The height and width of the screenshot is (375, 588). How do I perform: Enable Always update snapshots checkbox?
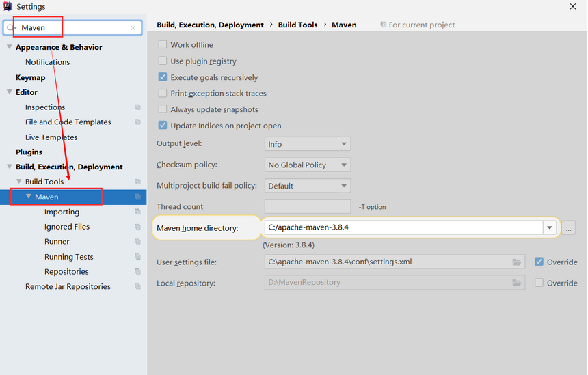163,109
